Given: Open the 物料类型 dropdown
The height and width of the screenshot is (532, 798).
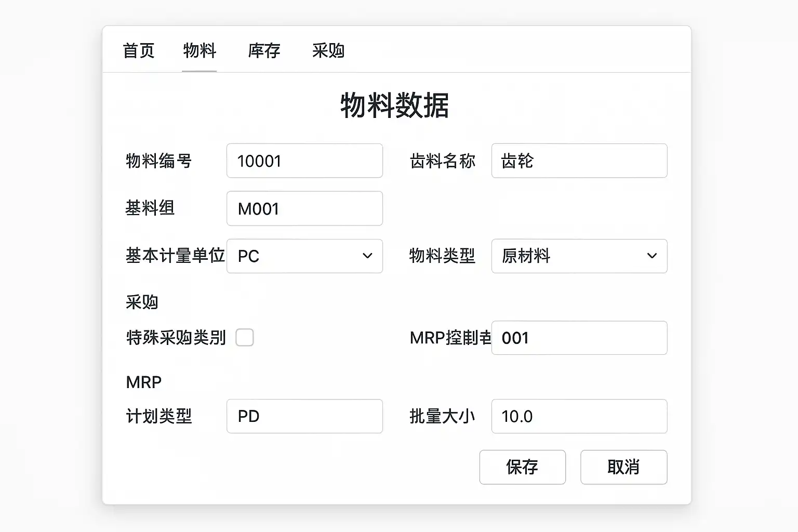Looking at the screenshot, I should [579, 256].
